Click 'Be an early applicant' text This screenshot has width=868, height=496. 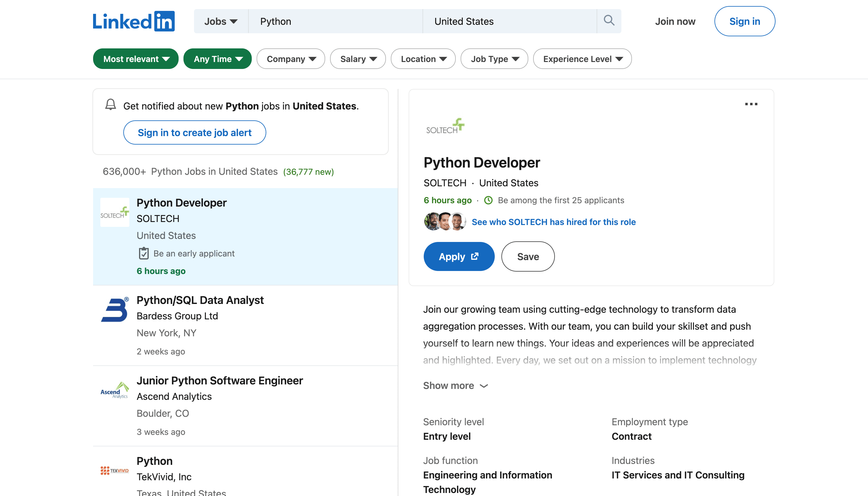click(194, 253)
